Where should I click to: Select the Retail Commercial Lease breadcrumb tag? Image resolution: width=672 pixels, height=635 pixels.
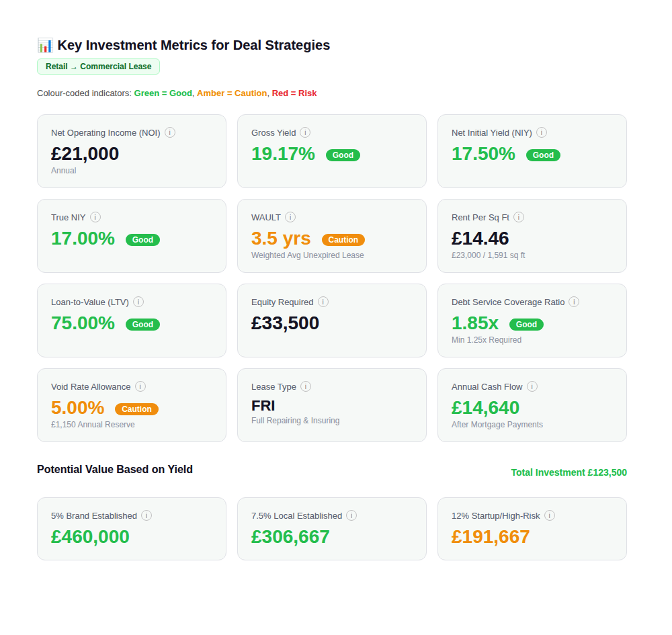[x=98, y=67]
